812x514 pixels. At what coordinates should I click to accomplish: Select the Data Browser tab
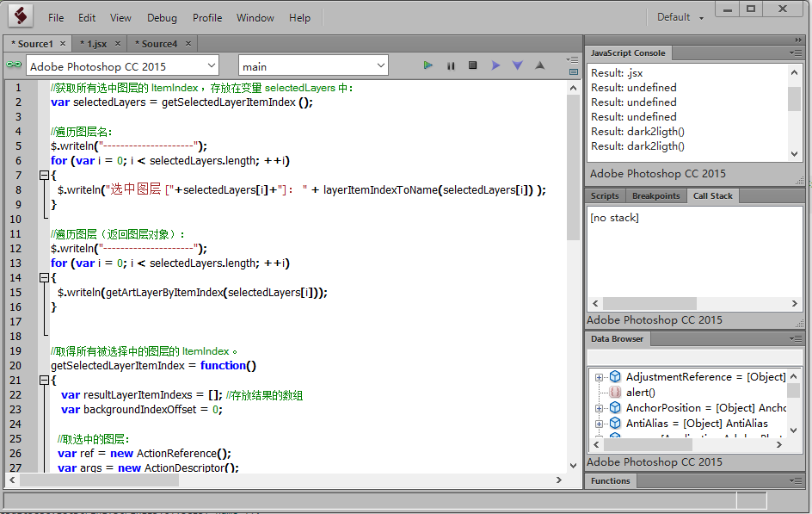[x=618, y=339]
